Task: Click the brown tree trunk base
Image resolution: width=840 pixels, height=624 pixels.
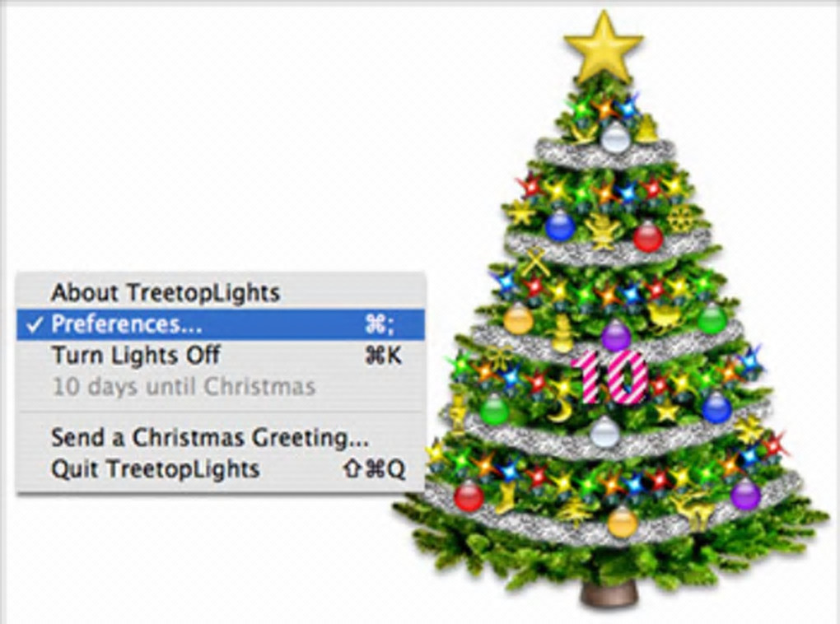Action: tap(610, 593)
